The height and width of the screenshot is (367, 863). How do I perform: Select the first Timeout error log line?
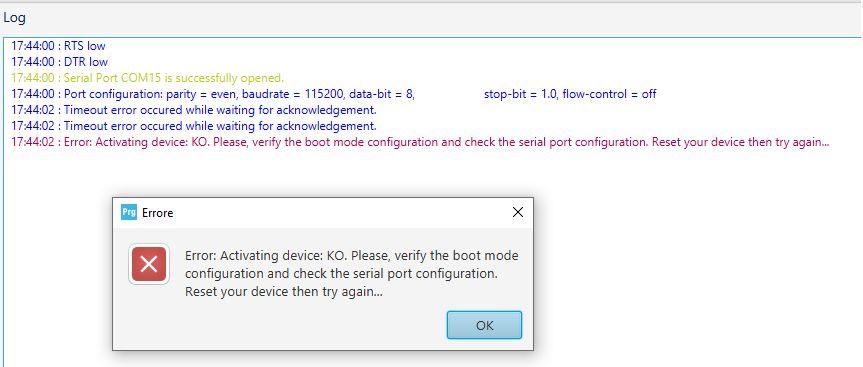click(194, 109)
